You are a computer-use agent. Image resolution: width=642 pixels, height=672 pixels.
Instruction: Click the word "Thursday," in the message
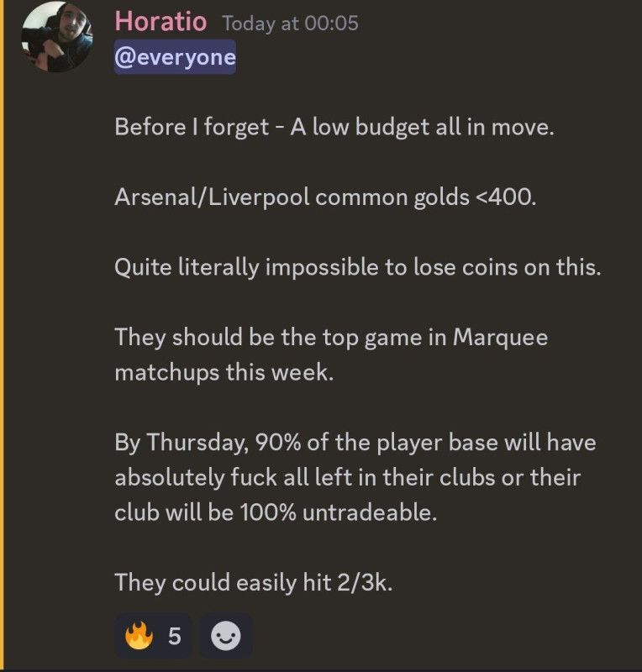pos(197,443)
